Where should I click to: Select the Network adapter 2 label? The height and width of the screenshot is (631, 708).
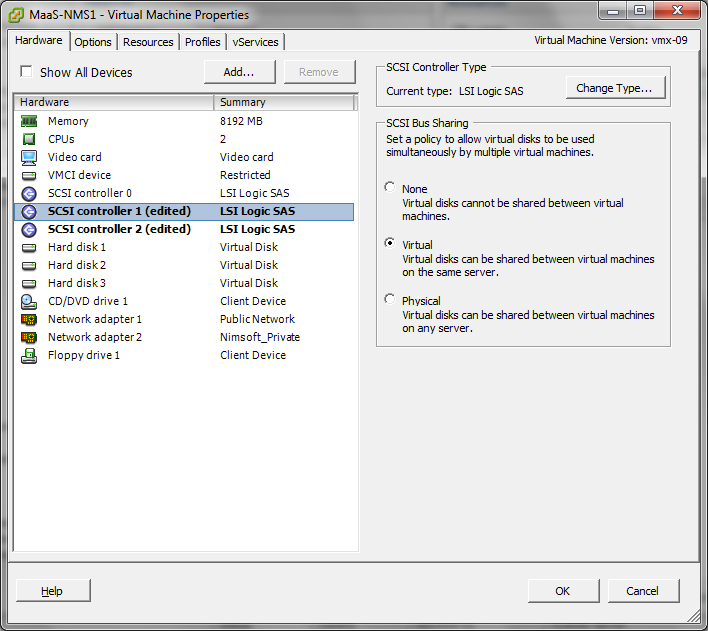pos(95,337)
